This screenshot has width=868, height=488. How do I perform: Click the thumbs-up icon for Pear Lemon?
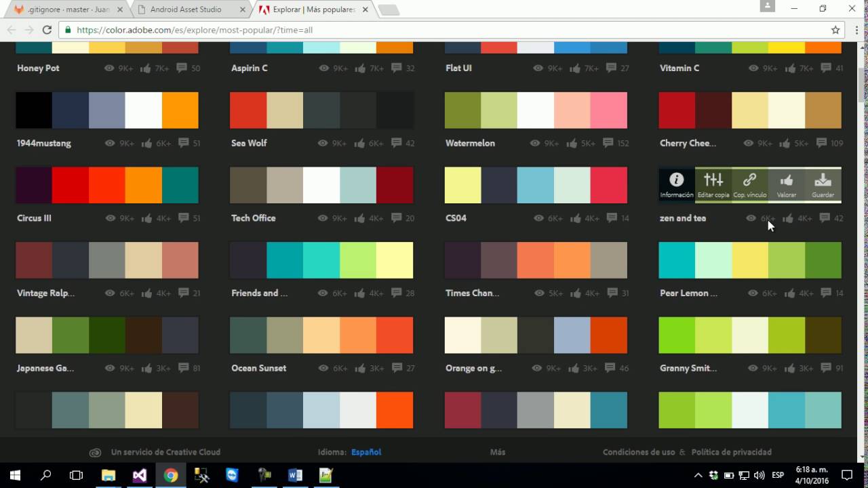(789, 293)
